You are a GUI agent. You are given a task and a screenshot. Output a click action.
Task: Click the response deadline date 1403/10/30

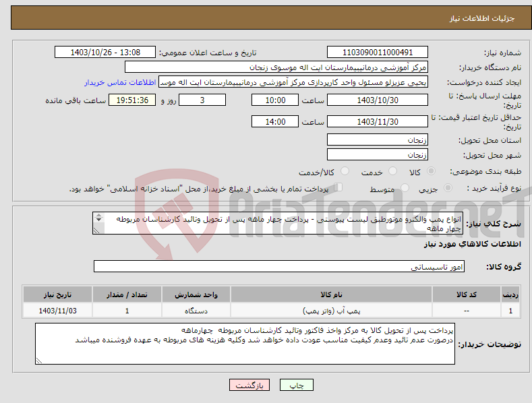click(378, 100)
